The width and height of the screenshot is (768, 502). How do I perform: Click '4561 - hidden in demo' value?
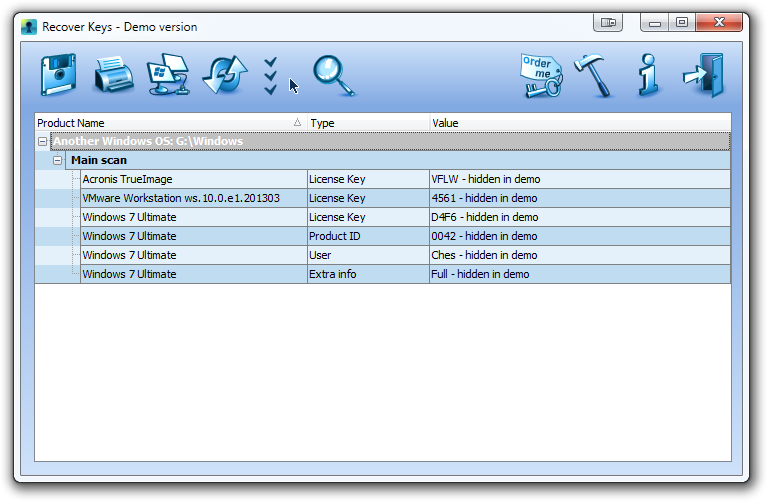pyautogui.click(x=484, y=198)
